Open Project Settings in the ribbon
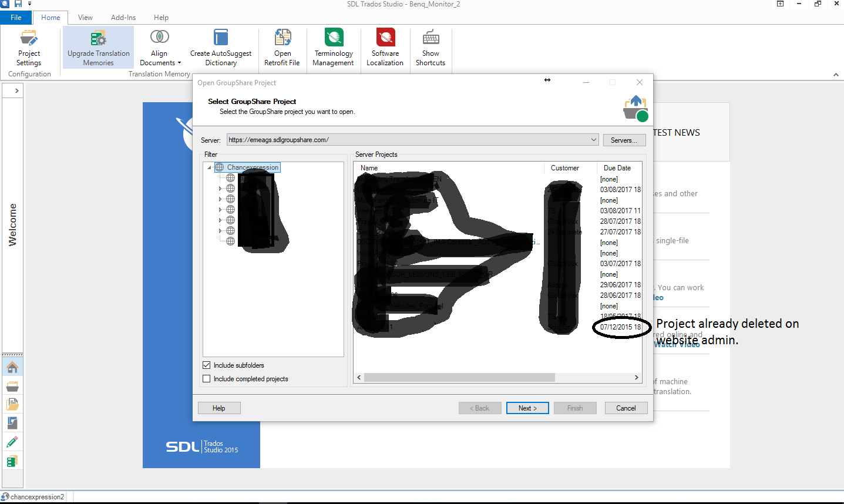Viewport: 844px width, 504px height. click(29, 48)
